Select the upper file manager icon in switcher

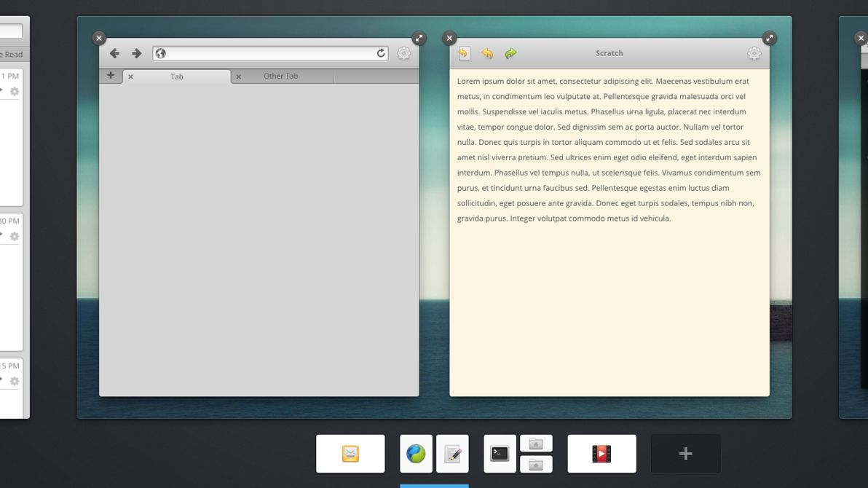point(536,444)
